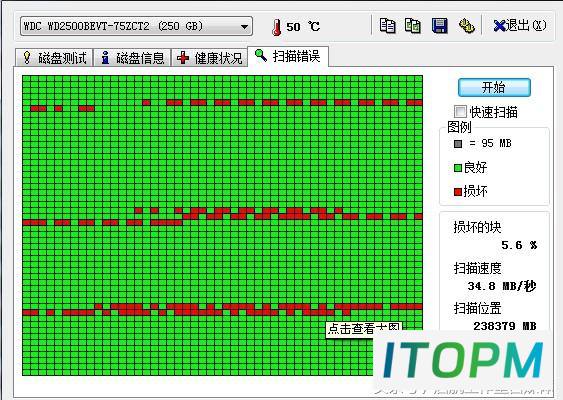
Task: Open the WDC WD2500BEVT drive dropdown
Action: (136, 26)
